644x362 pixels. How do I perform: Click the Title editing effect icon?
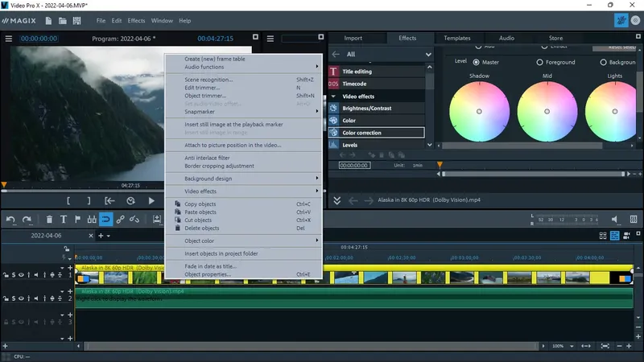[333, 72]
